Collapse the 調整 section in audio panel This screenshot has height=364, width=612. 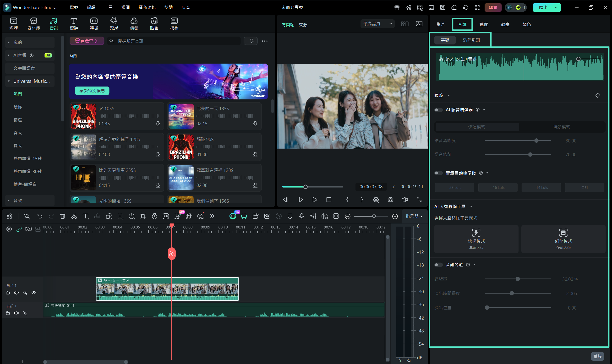tap(449, 95)
